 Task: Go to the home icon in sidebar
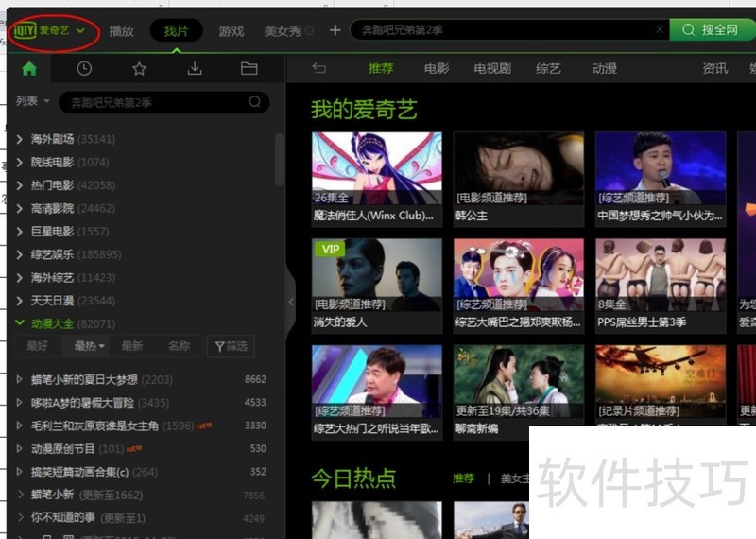[29, 68]
